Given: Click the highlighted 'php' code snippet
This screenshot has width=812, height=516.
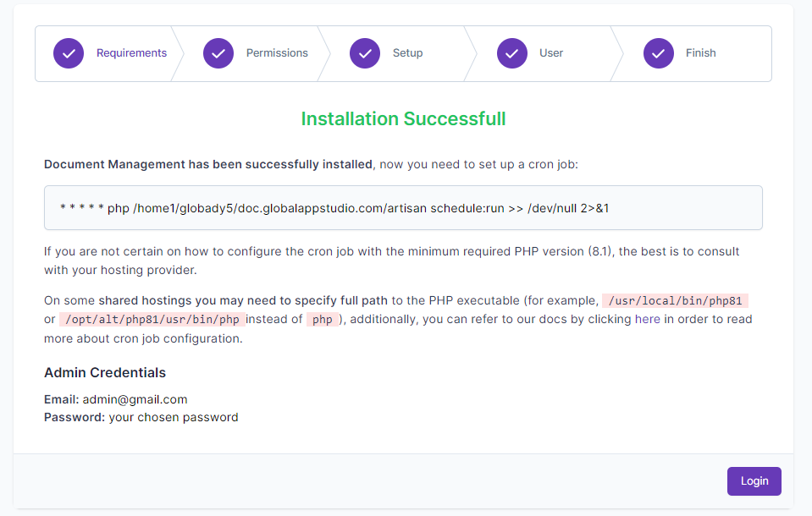Looking at the screenshot, I should tap(322, 320).
